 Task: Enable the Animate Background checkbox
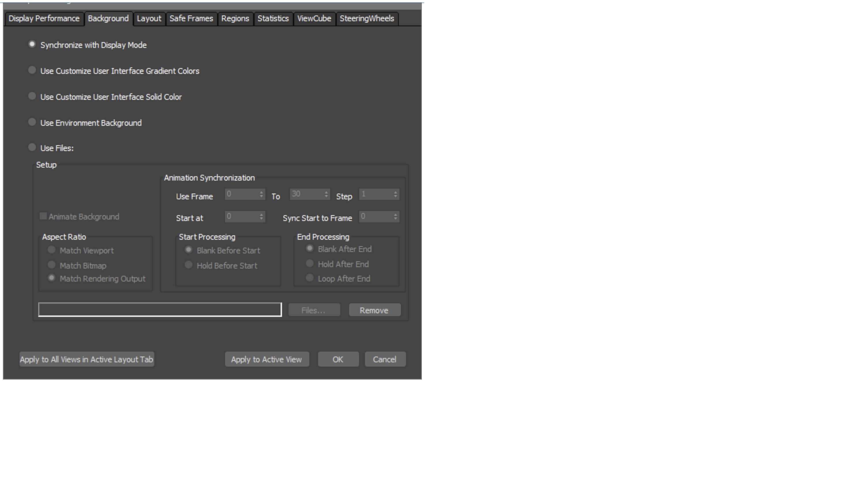point(43,216)
